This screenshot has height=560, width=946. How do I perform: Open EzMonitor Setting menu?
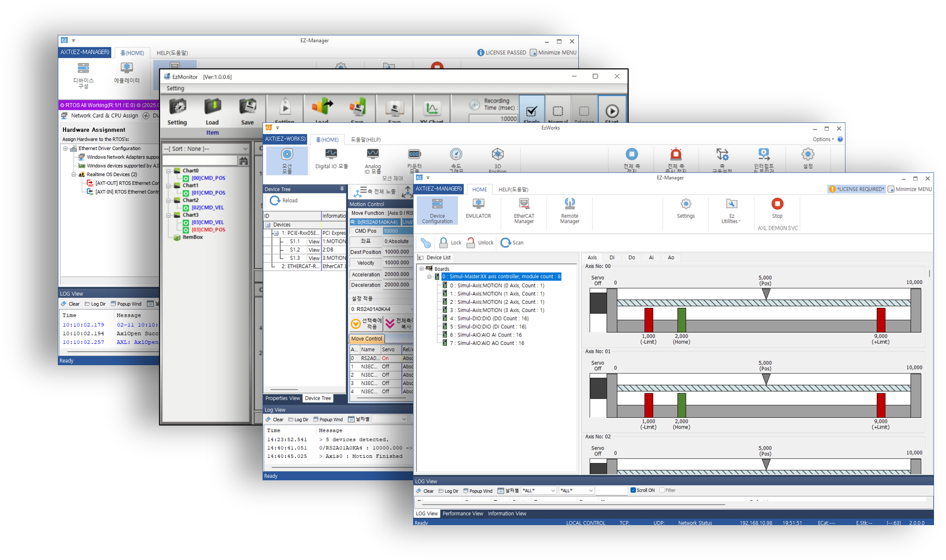point(176,89)
